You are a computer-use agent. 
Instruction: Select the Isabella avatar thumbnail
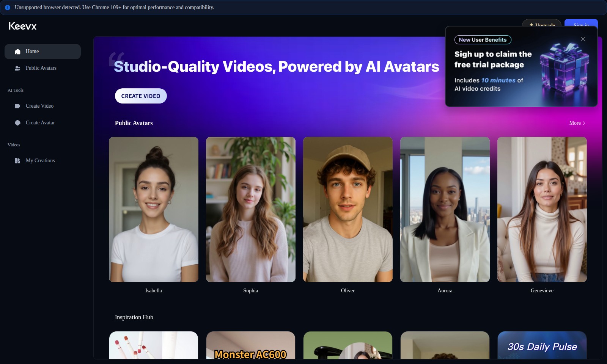click(154, 209)
